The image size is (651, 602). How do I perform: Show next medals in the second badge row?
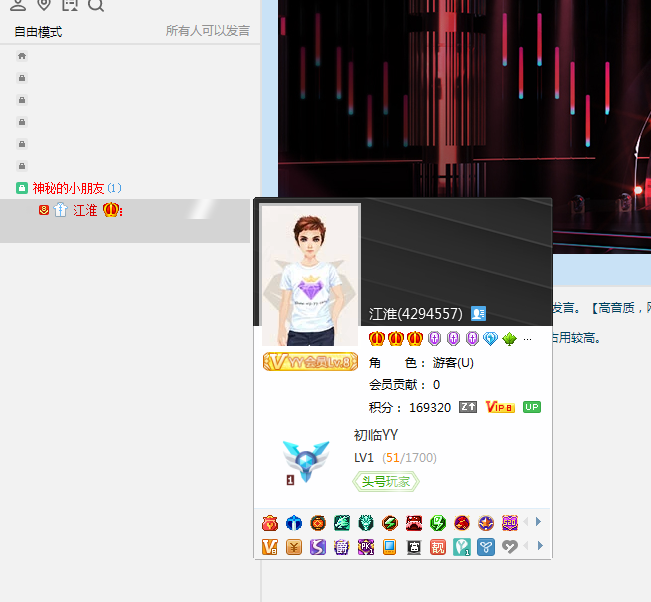539,546
